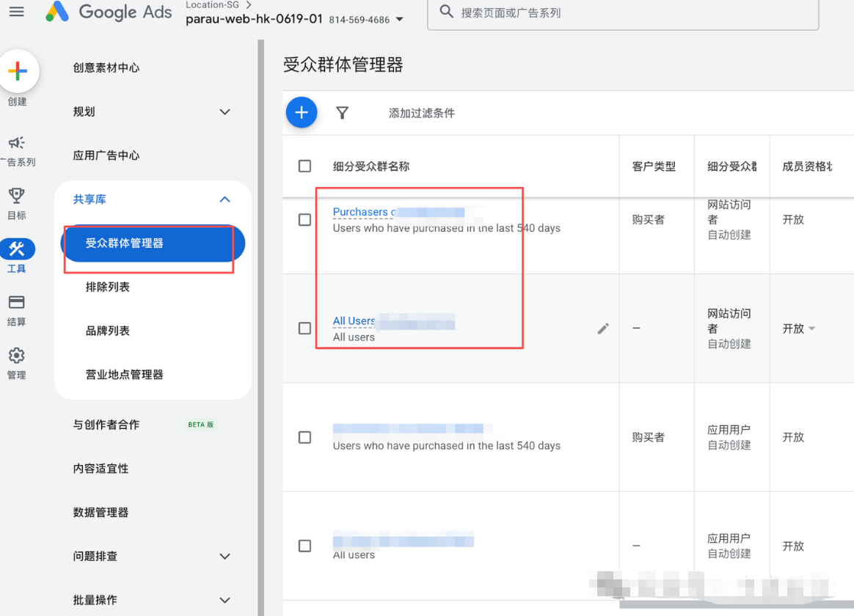Expand the 规划 section

[x=225, y=112]
